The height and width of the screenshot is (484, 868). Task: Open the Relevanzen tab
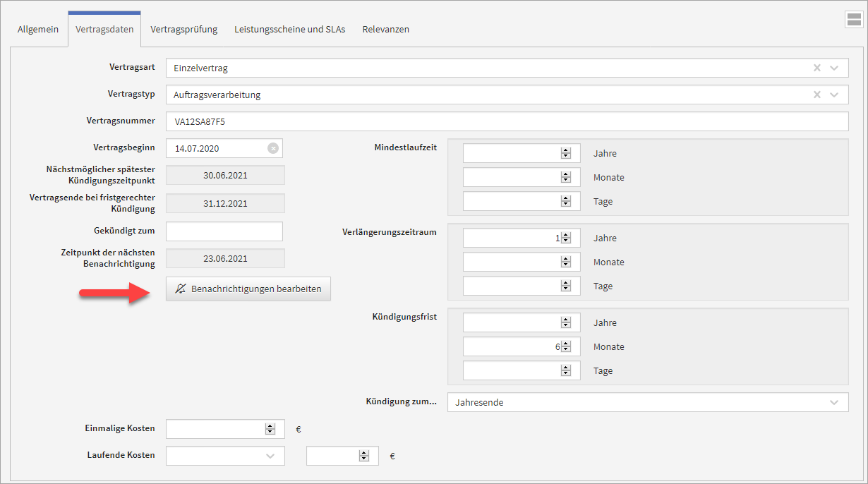point(385,30)
